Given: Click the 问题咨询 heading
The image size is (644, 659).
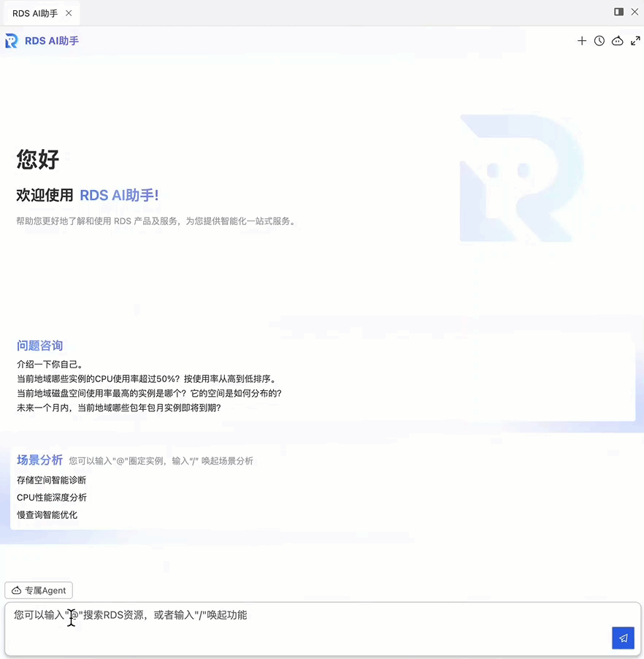Looking at the screenshot, I should click(40, 346).
